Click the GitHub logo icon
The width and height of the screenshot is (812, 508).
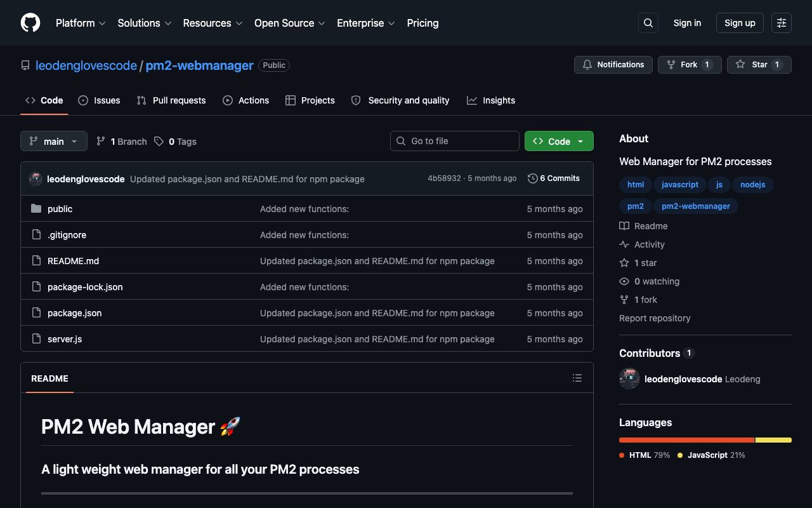30,23
